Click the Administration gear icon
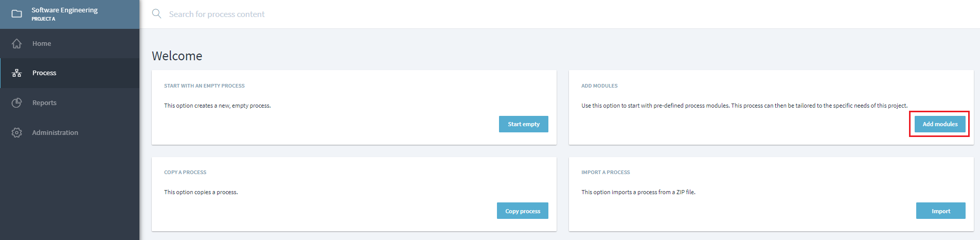The height and width of the screenshot is (240, 980). click(17, 133)
